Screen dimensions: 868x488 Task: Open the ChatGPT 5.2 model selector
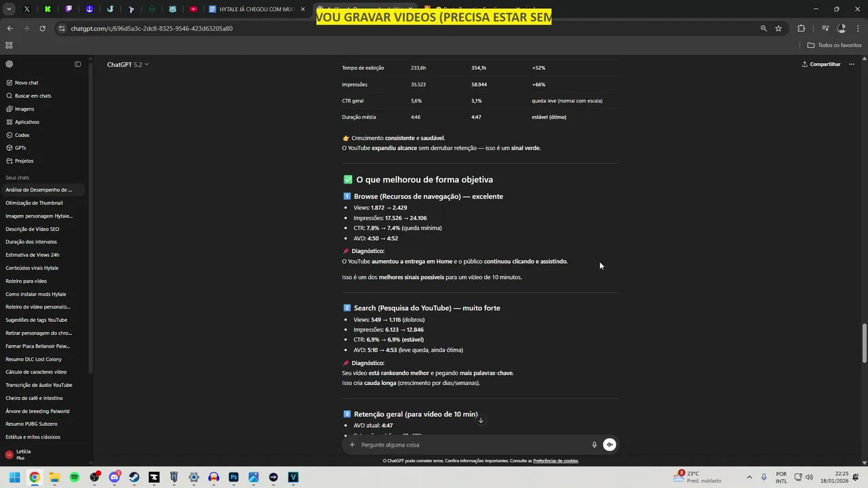point(127,64)
